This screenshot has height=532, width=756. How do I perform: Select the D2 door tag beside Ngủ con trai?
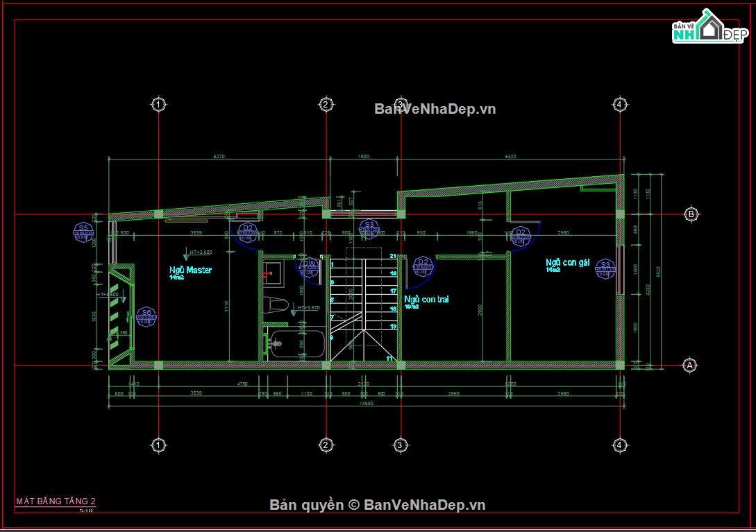tap(422, 265)
